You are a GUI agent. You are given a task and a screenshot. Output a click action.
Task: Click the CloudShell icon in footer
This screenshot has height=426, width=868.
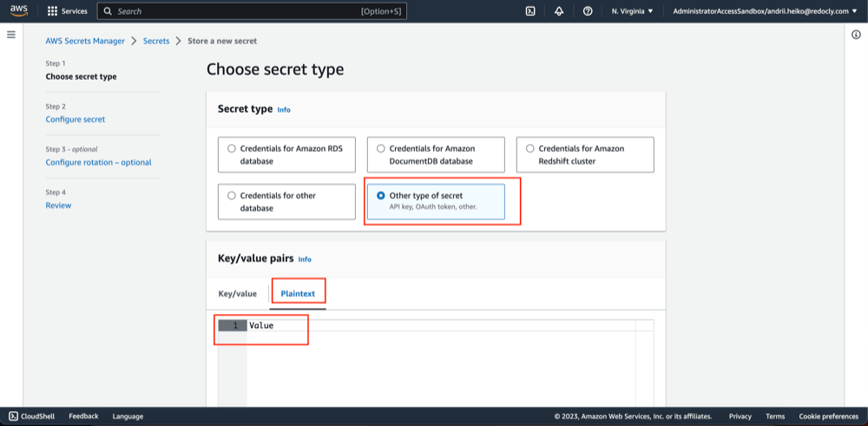coord(13,416)
